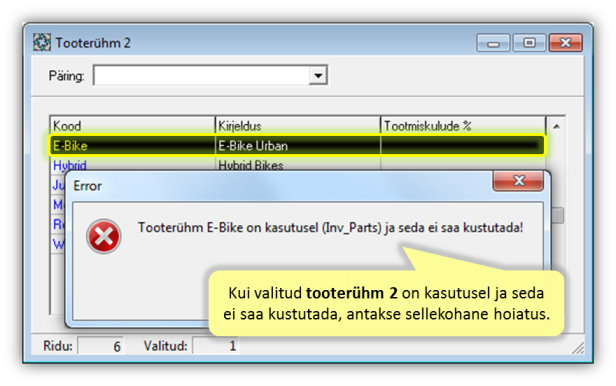This screenshot has width=616, height=386.
Task: Sort by the Kirjeldus column header
Action: tap(298, 126)
